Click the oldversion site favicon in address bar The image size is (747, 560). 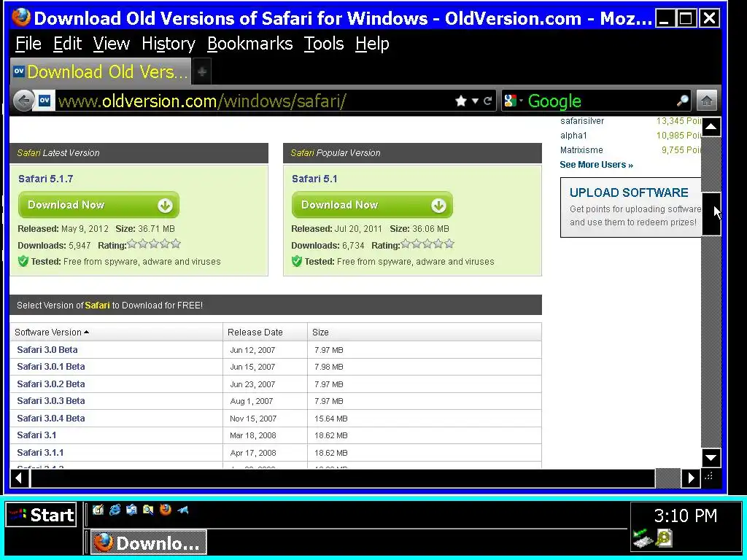(x=44, y=101)
